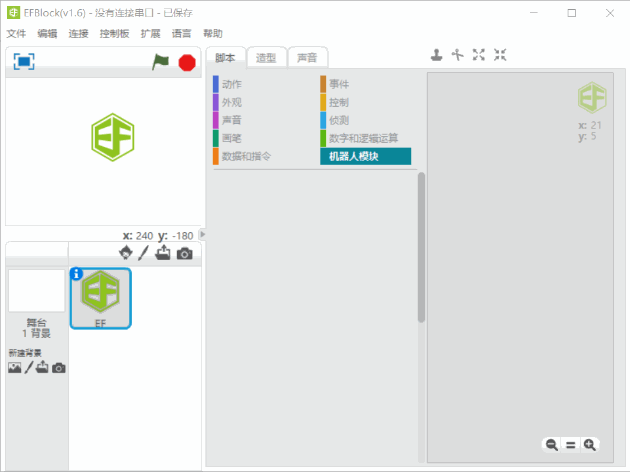
Task: Open the 控制板 menu
Action: 115,34
